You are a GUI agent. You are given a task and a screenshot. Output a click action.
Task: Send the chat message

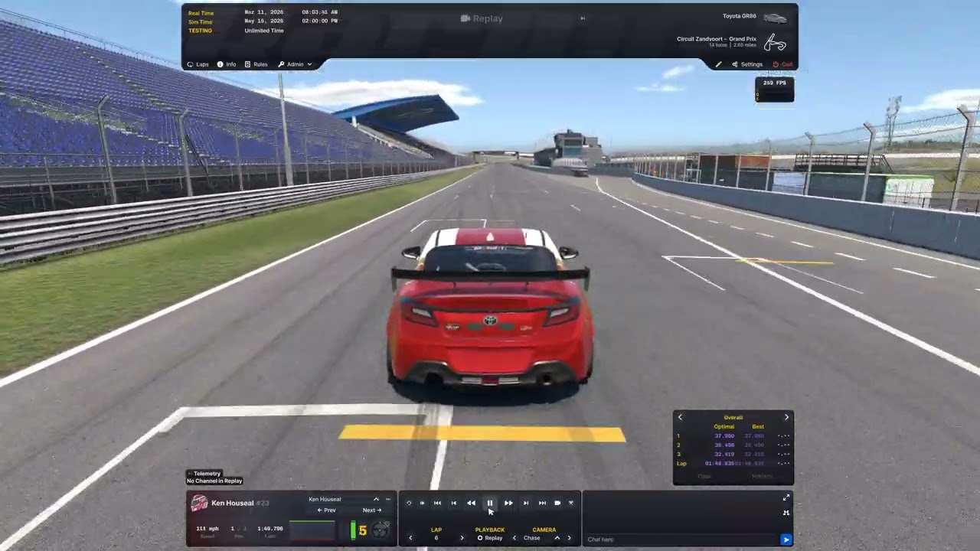point(786,540)
